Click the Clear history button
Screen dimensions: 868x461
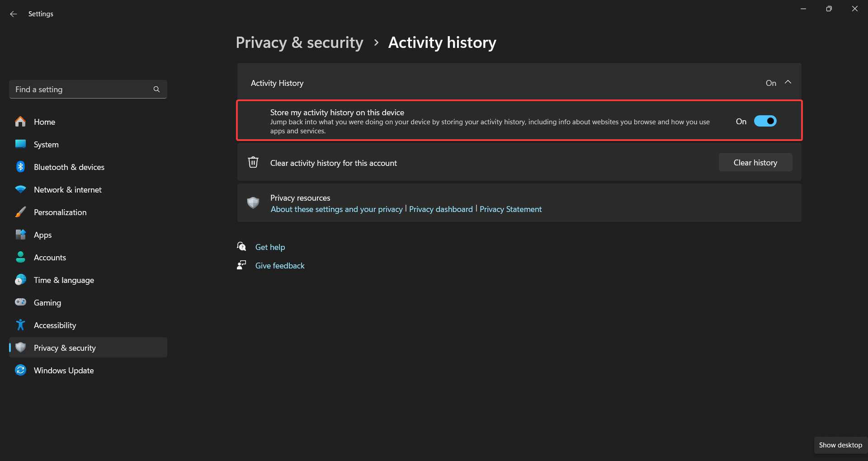pyautogui.click(x=755, y=162)
